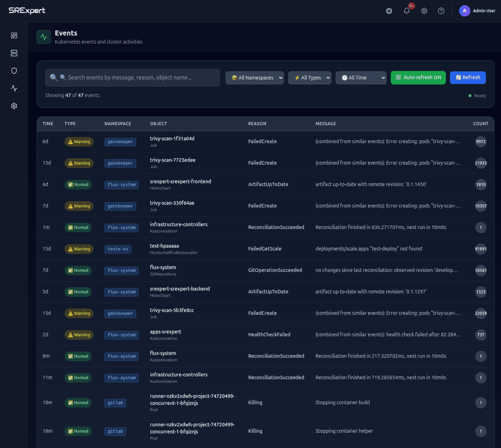Click the SRExpert logo
501x448 pixels.
tap(27, 10)
